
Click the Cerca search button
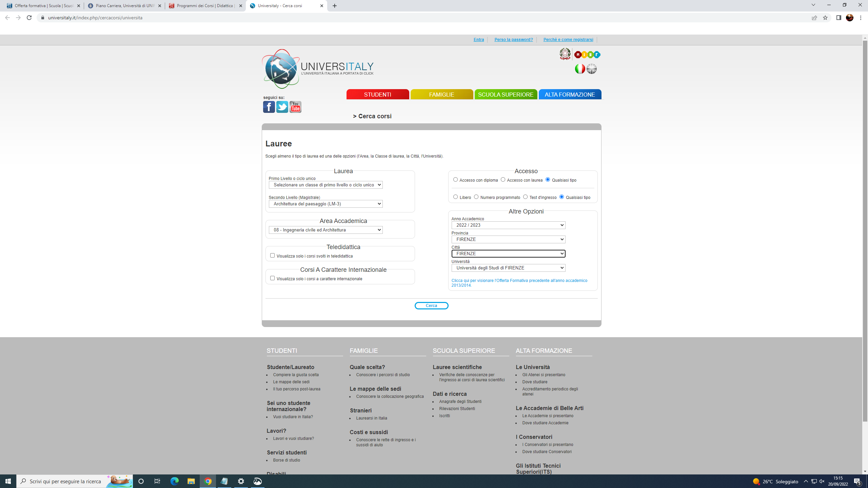(431, 306)
